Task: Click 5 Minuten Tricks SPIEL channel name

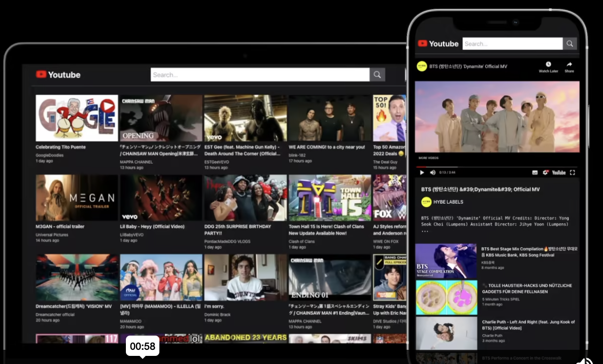Action: click(500, 299)
